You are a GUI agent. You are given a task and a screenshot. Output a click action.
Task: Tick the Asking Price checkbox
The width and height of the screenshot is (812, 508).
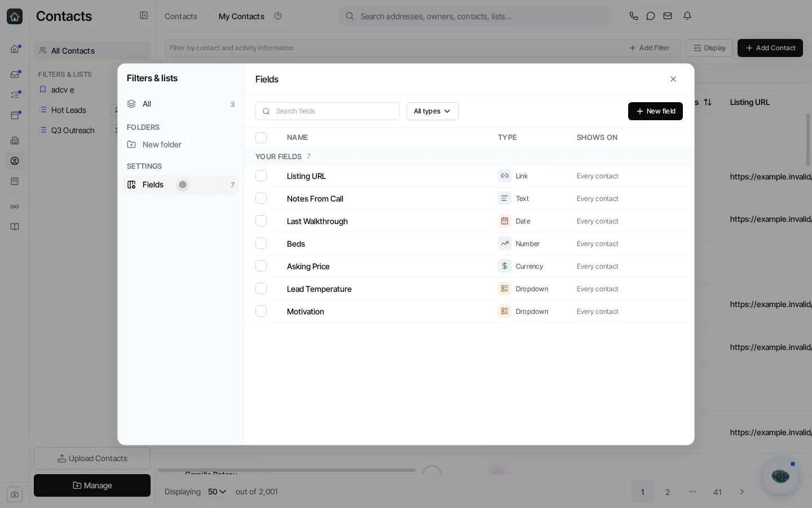(261, 266)
